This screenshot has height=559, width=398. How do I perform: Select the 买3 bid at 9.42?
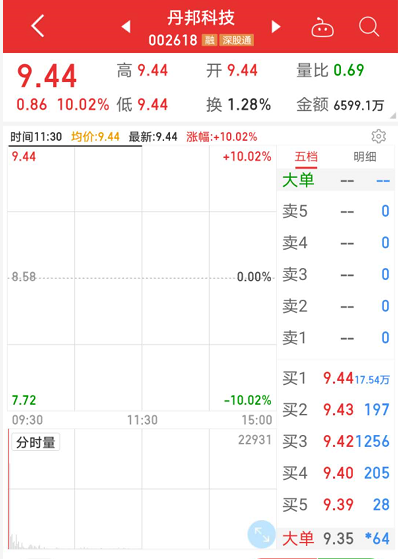pyautogui.click(x=336, y=441)
